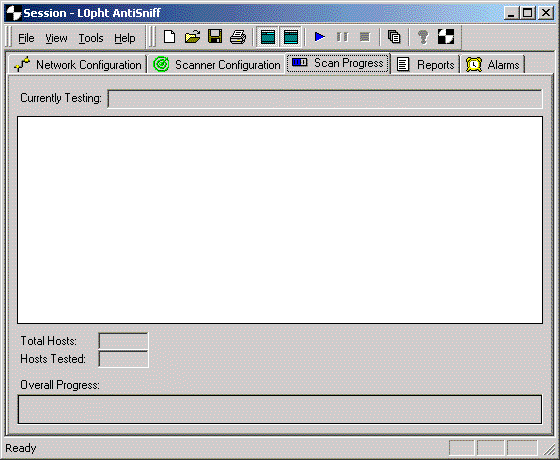The height and width of the screenshot is (460, 560).
Task: Click the Currently Testing field
Action: pos(325,99)
